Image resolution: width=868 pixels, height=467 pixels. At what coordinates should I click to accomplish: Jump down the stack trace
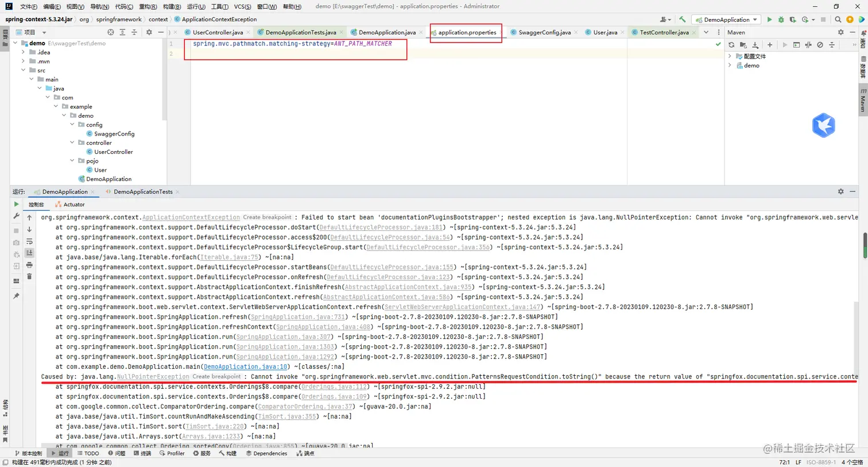pyautogui.click(x=29, y=229)
